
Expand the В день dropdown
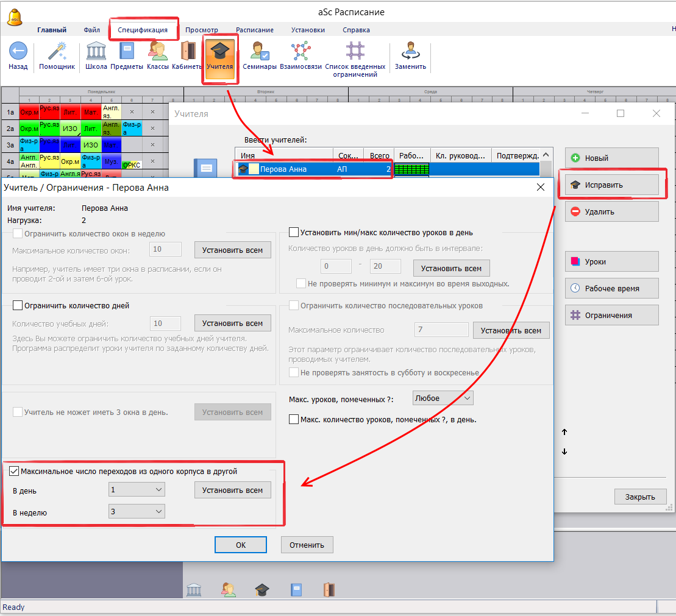(137, 490)
